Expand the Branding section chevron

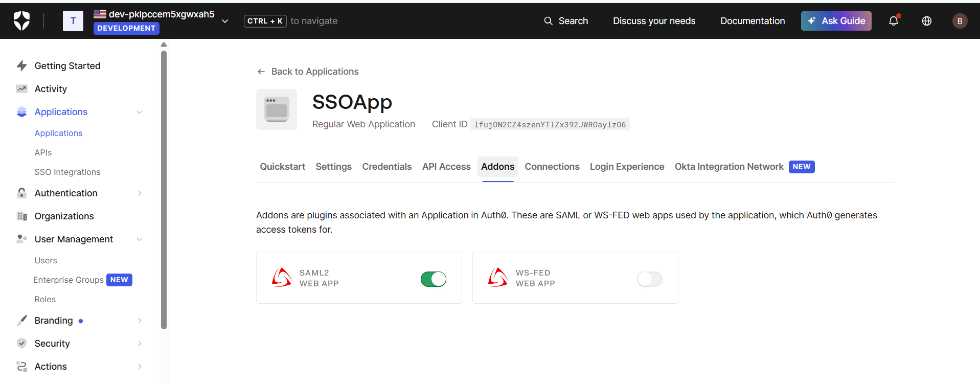[140, 320]
